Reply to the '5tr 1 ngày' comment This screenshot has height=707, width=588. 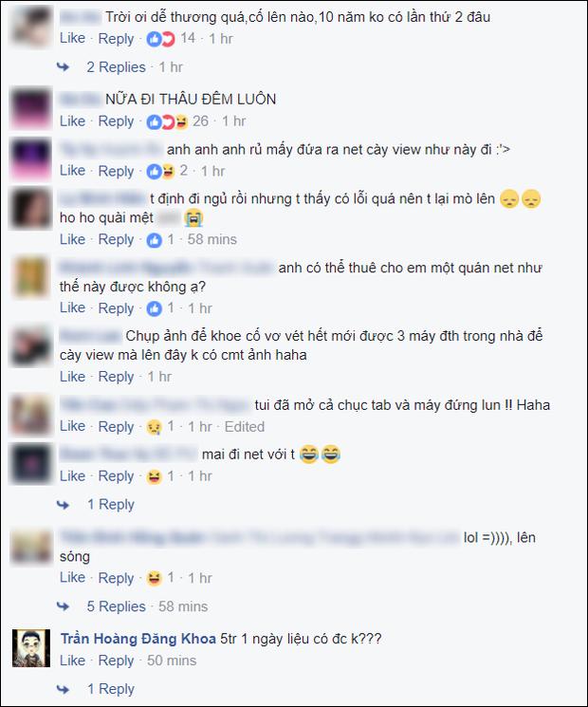[x=116, y=661]
